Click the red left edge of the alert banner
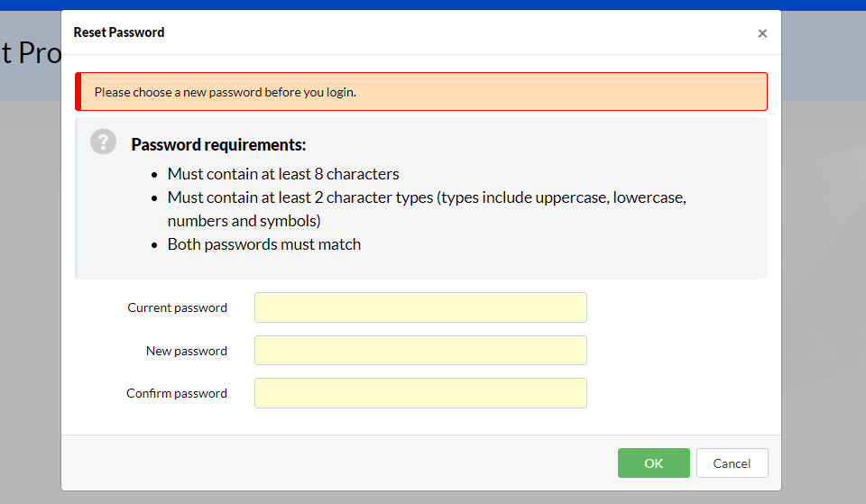The height and width of the screenshot is (504, 866). [78, 92]
